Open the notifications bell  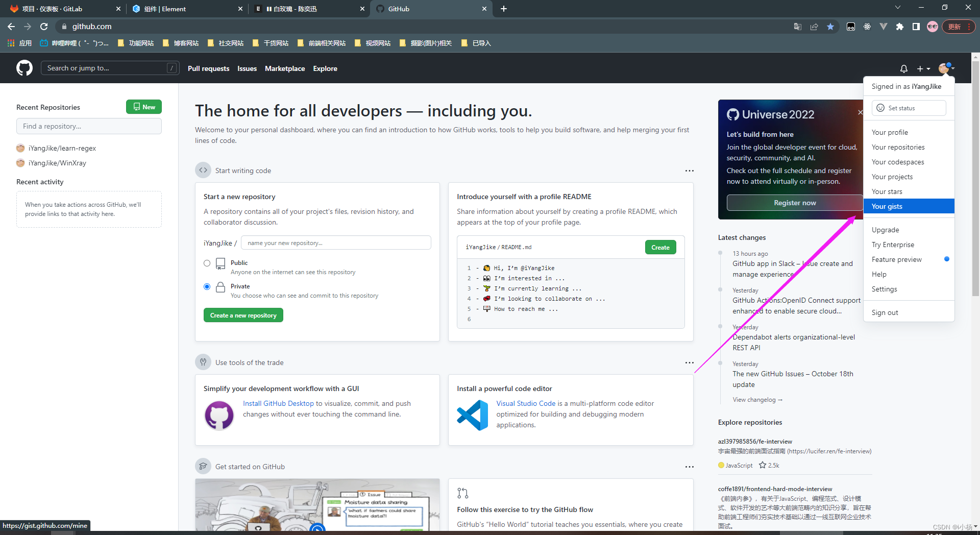903,68
